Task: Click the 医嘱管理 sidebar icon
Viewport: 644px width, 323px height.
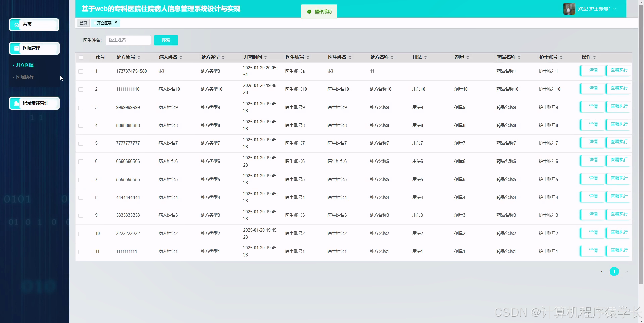Action: (16, 48)
